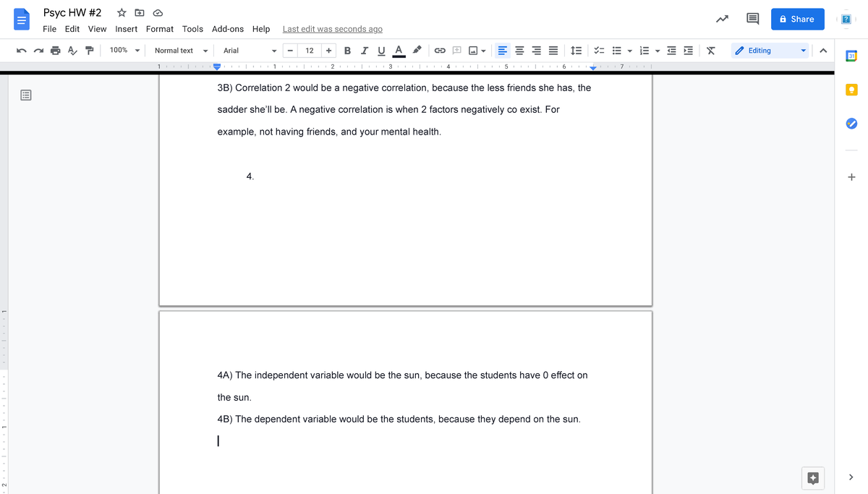
Task: Click the Share button
Action: click(x=797, y=19)
